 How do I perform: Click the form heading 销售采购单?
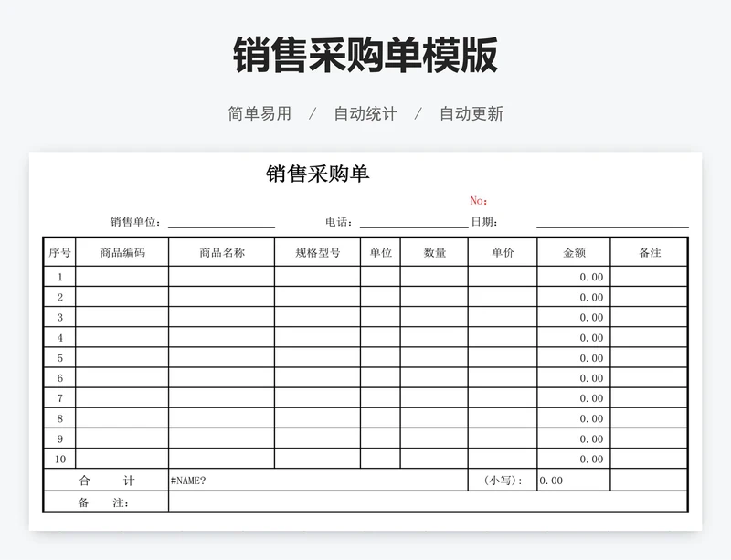pos(318,174)
